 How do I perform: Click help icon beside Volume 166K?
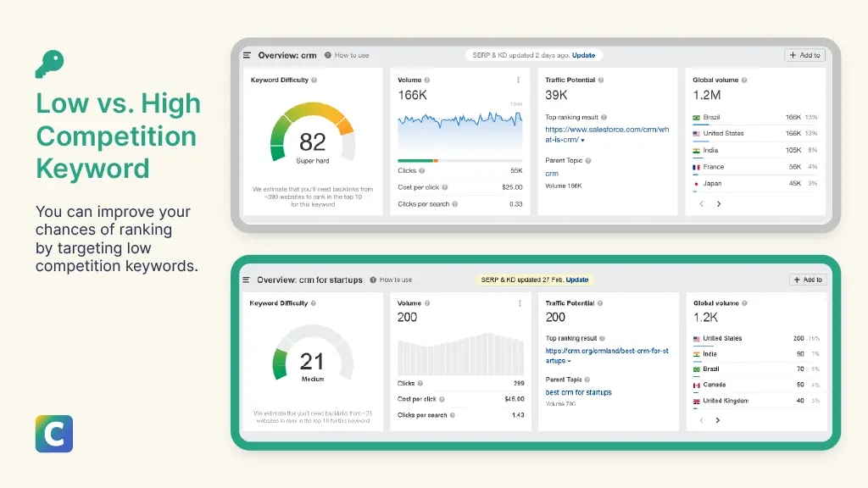coord(427,80)
